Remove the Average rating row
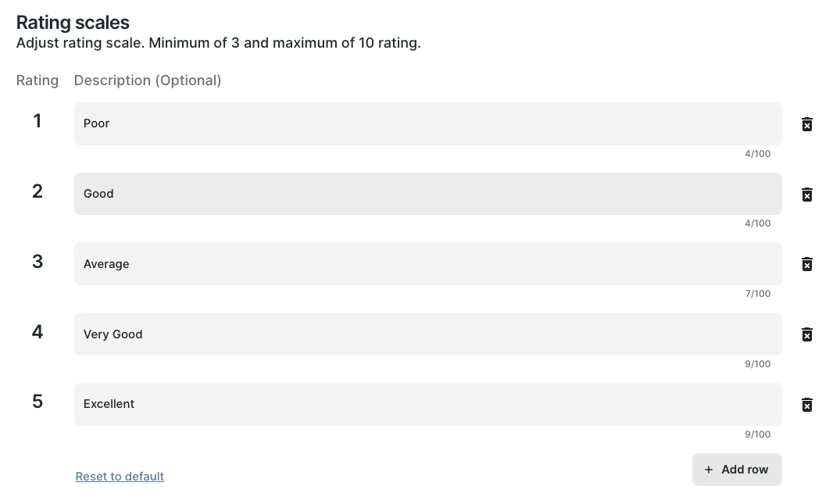 pos(807,264)
